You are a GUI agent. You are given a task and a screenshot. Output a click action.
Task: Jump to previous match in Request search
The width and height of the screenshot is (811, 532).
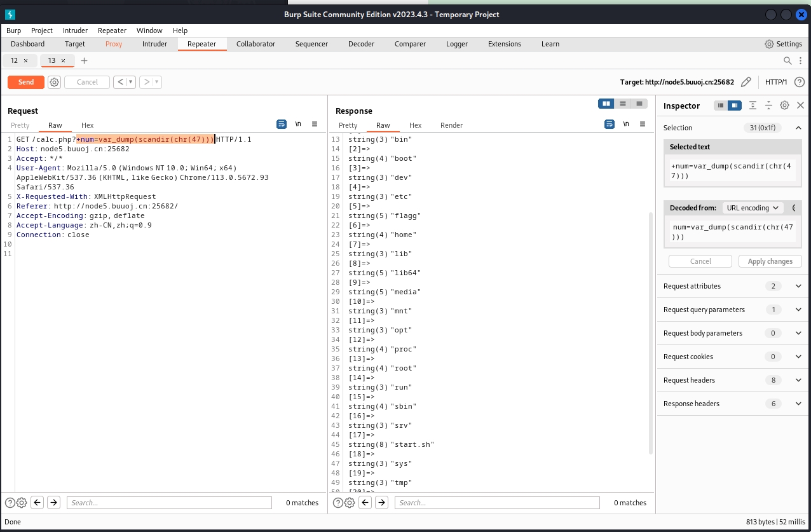click(x=37, y=503)
